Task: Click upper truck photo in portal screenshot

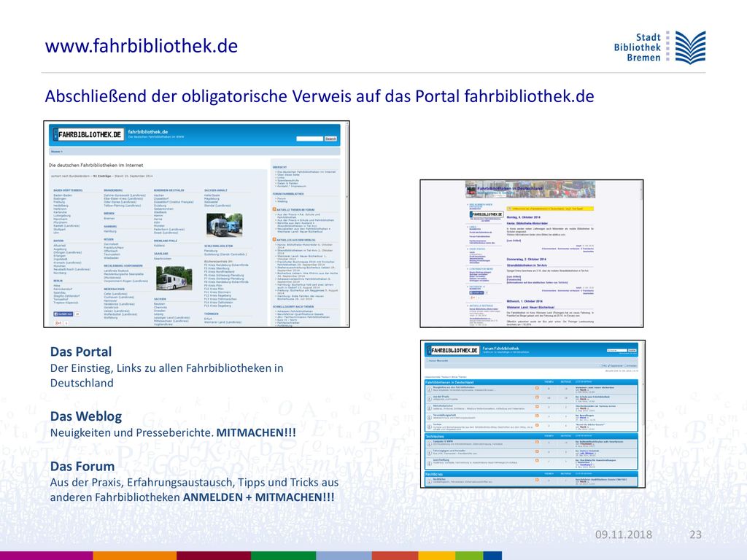Action: [x=225, y=225]
